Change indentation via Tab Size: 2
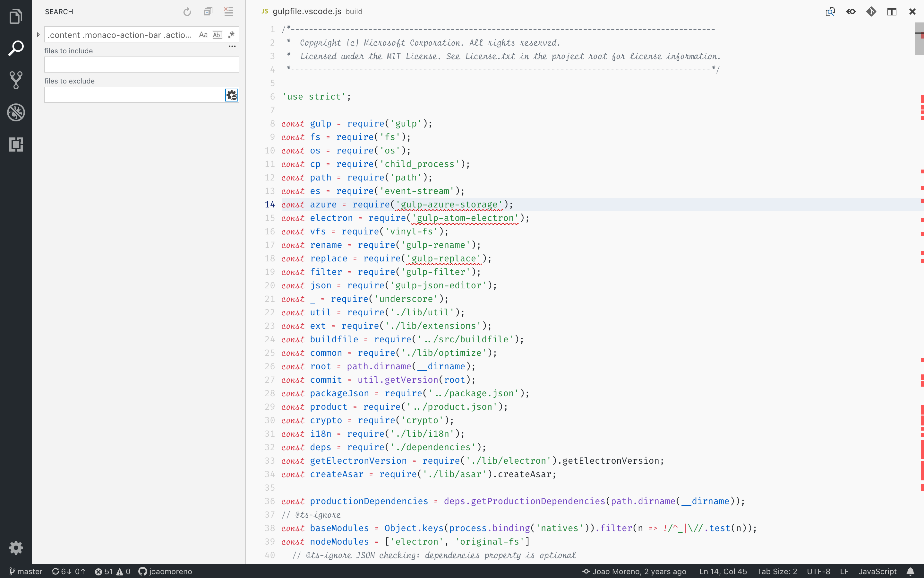The height and width of the screenshot is (578, 924). (x=777, y=571)
